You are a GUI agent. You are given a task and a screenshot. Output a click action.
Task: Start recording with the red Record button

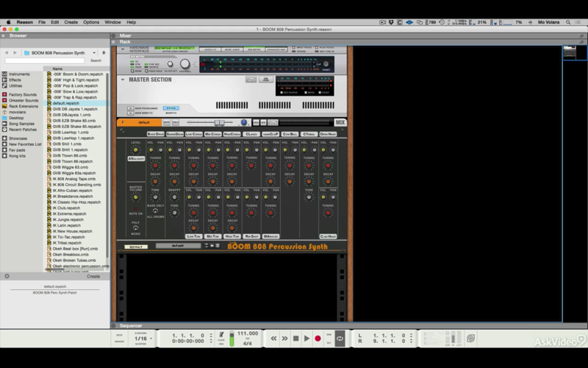click(318, 339)
